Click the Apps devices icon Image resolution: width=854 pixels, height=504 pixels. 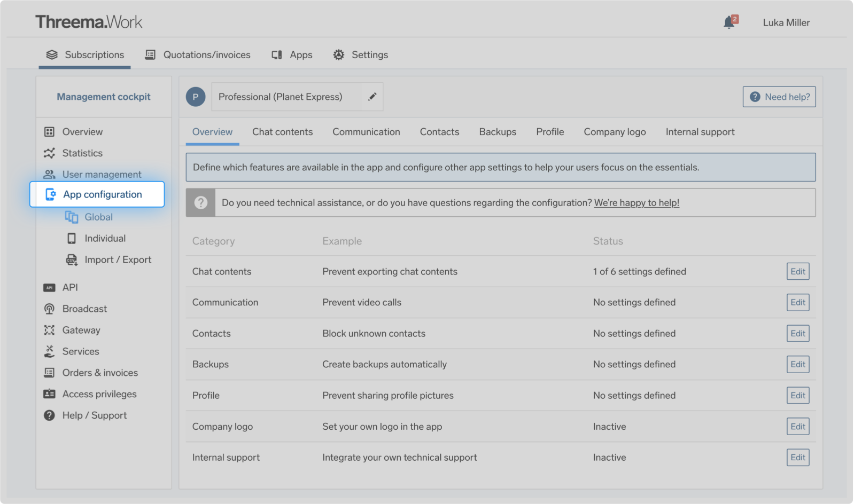point(276,54)
